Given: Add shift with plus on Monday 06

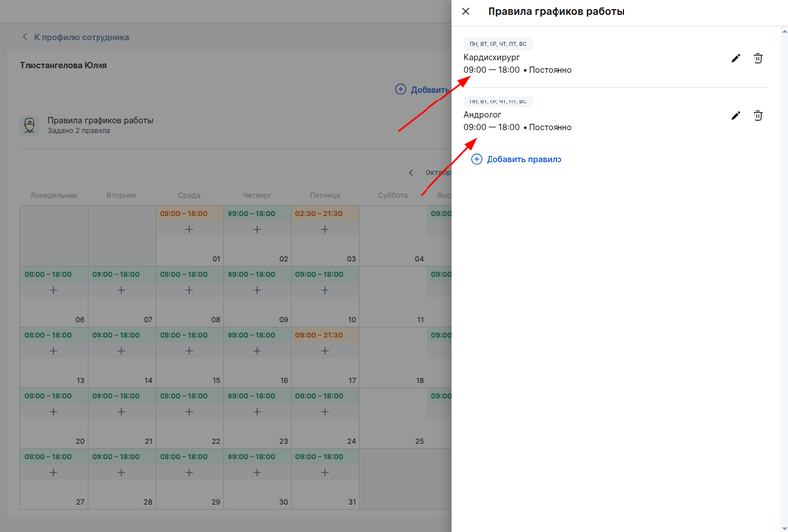Looking at the screenshot, I should (x=53, y=291).
